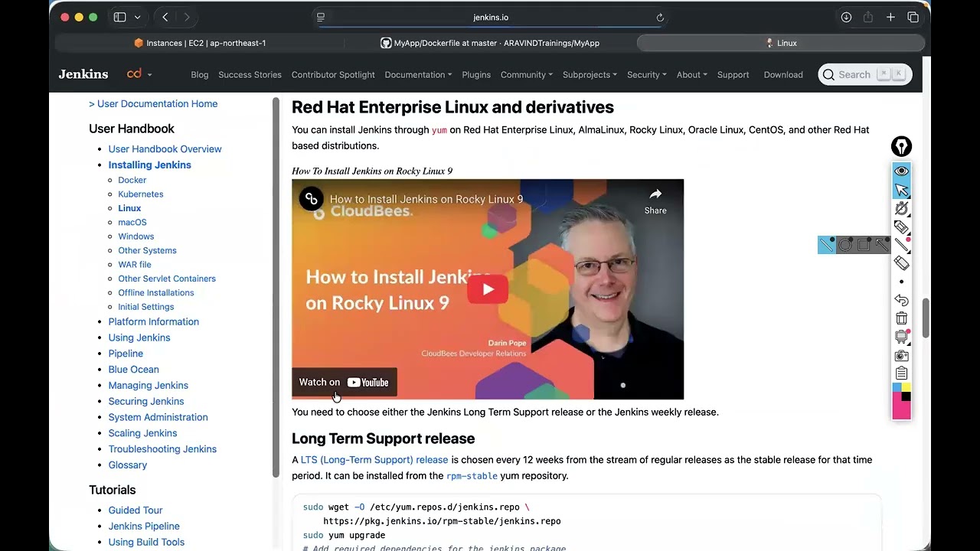The height and width of the screenshot is (551, 980).
Task: Share the current page from Safari toolbar
Action: [x=868, y=17]
